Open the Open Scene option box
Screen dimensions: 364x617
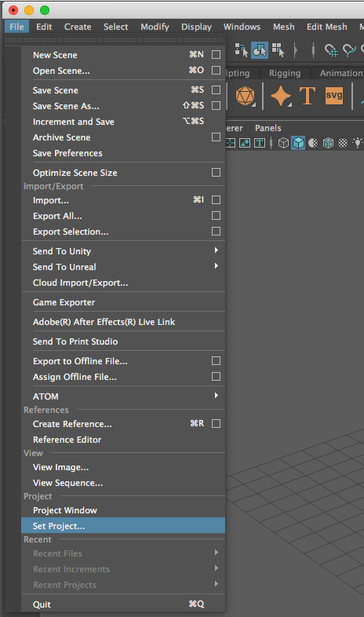click(x=216, y=70)
